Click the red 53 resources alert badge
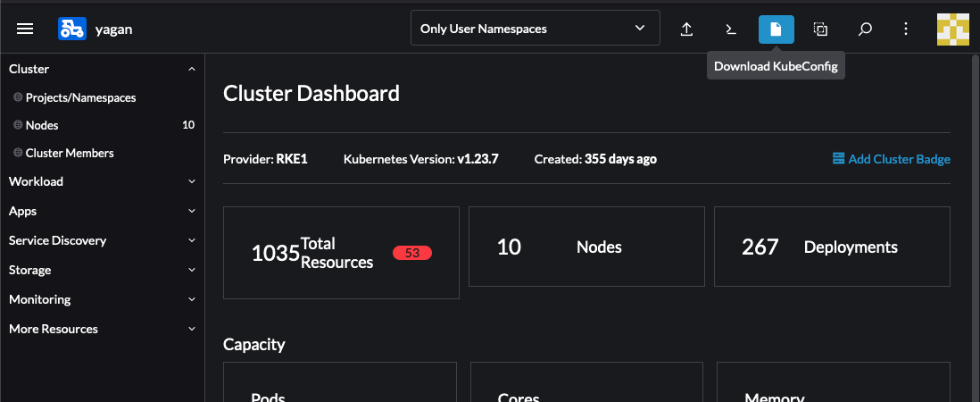Viewport: 980px width, 402px height. click(411, 253)
